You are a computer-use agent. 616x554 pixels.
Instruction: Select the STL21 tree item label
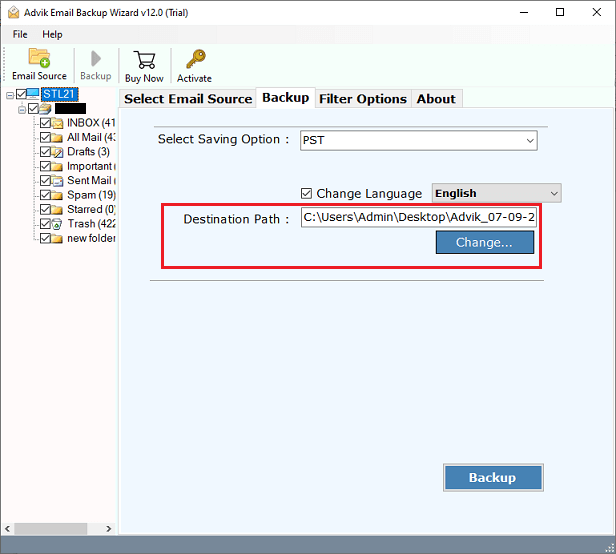coord(60,94)
